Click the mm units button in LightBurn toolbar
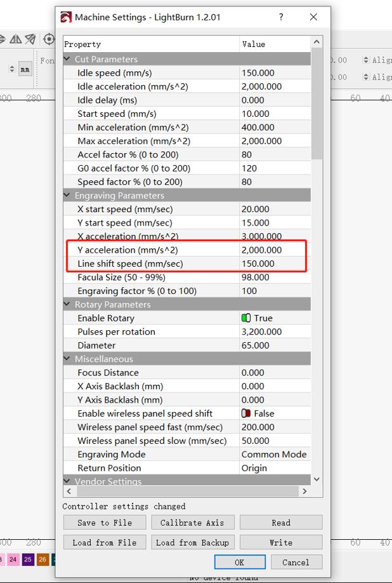Image resolution: width=392 pixels, height=583 pixels. (x=25, y=69)
